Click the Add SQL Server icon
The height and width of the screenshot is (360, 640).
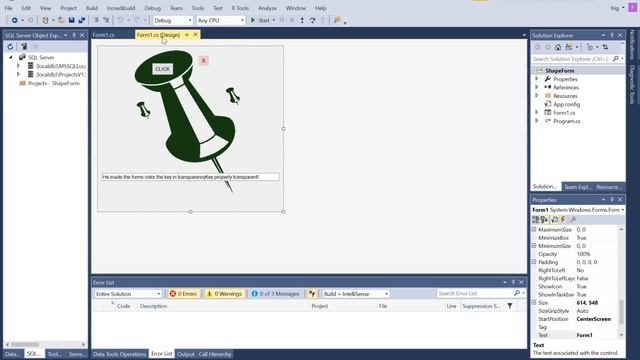click(x=24, y=47)
